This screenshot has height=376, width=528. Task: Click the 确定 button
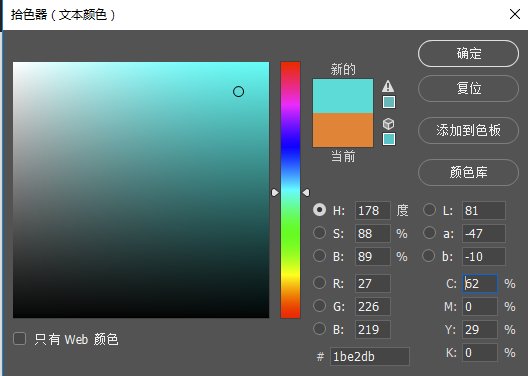468,54
